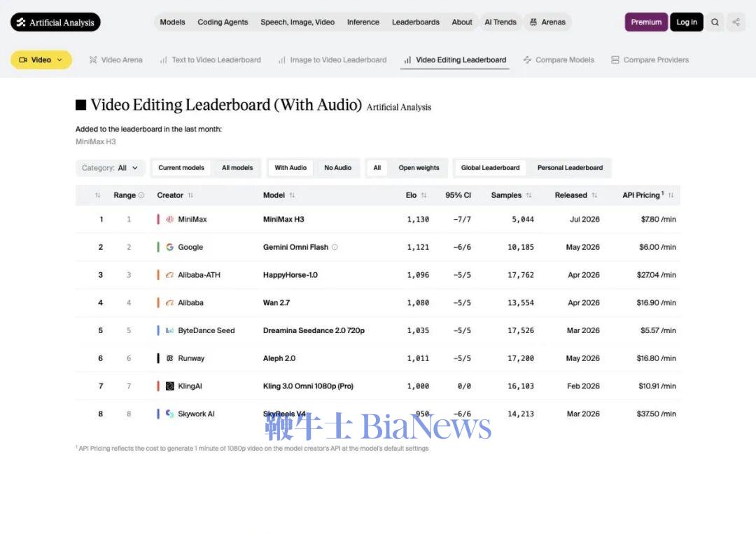Image resolution: width=756 pixels, height=534 pixels.
Task: Open the Leaderboards menu
Action: click(416, 22)
